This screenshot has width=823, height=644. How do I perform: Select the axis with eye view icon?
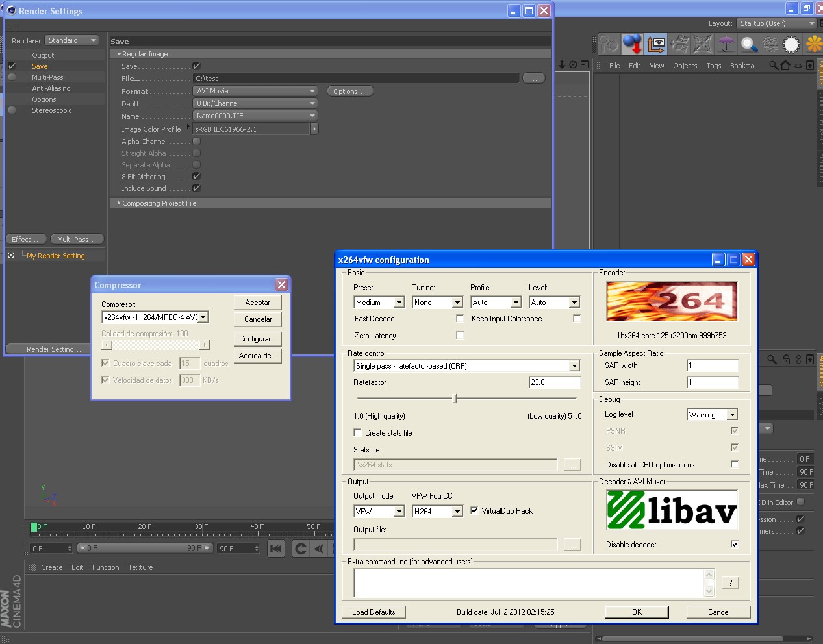pyautogui.click(x=656, y=44)
